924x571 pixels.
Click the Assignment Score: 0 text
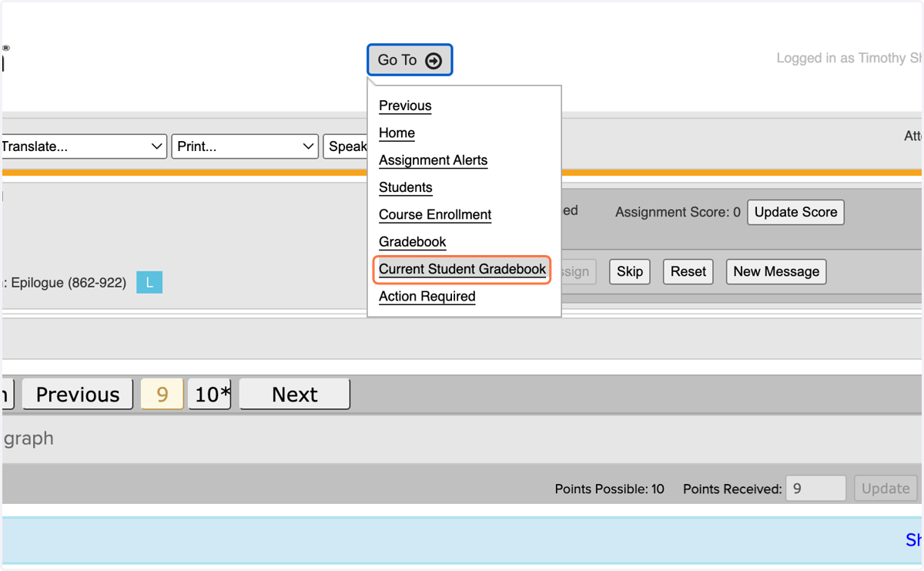(678, 212)
